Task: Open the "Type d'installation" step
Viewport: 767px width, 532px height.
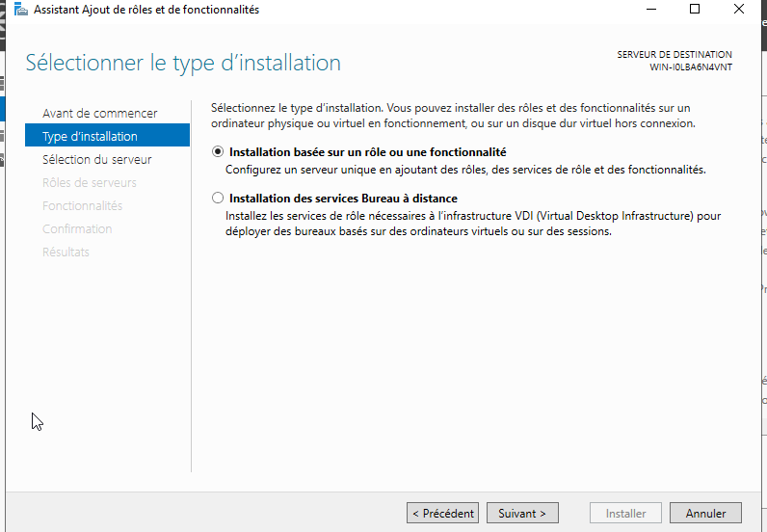Action: pyautogui.click(x=90, y=137)
